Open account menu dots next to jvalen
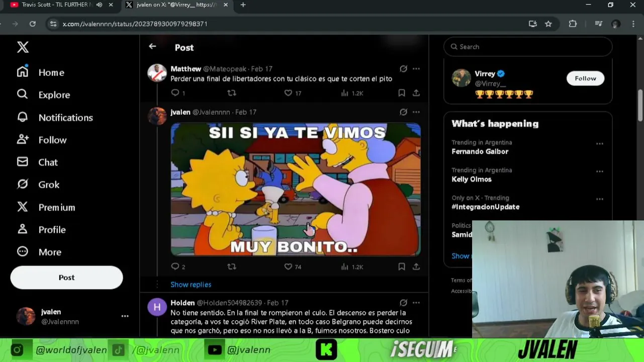This screenshot has height=362, width=644. [125, 316]
